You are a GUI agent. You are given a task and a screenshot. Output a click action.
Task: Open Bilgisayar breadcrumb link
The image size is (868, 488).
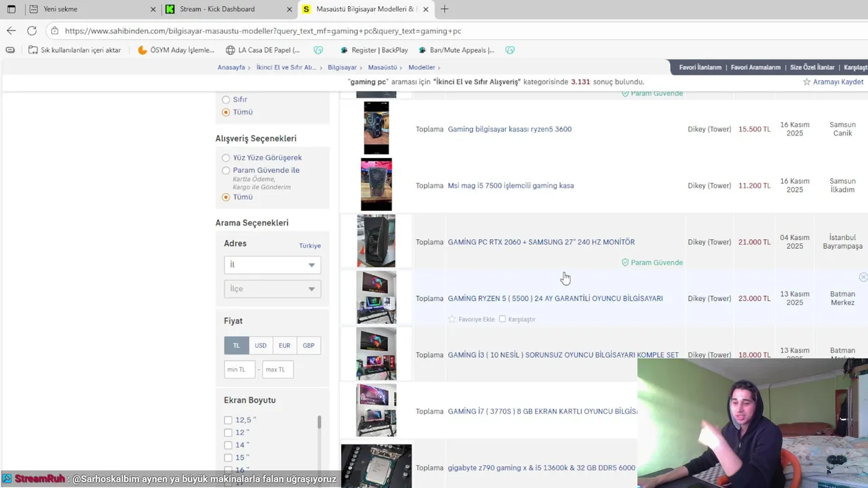pyautogui.click(x=342, y=68)
